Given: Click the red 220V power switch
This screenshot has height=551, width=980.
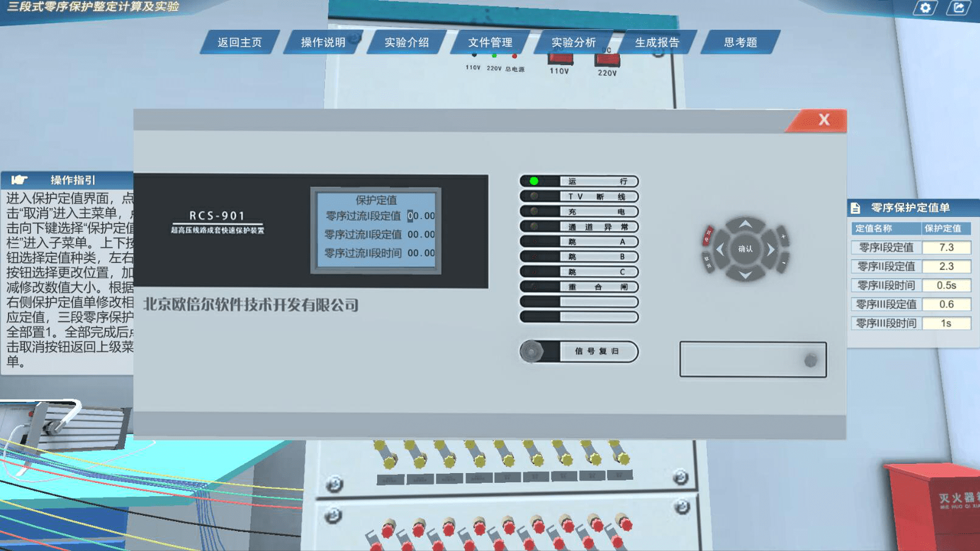Looking at the screenshot, I should [x=607, y=60].
